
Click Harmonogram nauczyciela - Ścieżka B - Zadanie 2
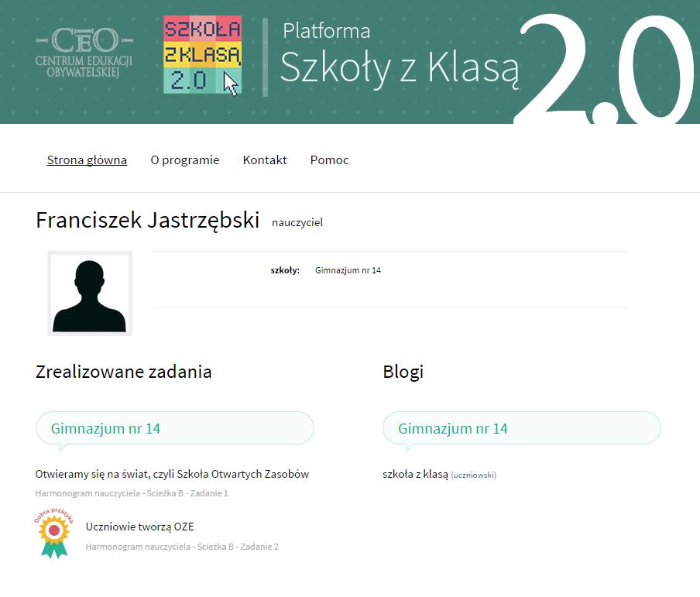[182, 547]
